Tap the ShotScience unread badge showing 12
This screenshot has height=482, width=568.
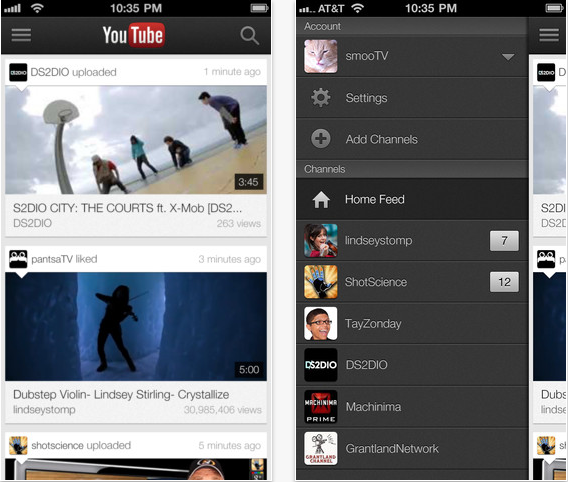click(504, 282)
